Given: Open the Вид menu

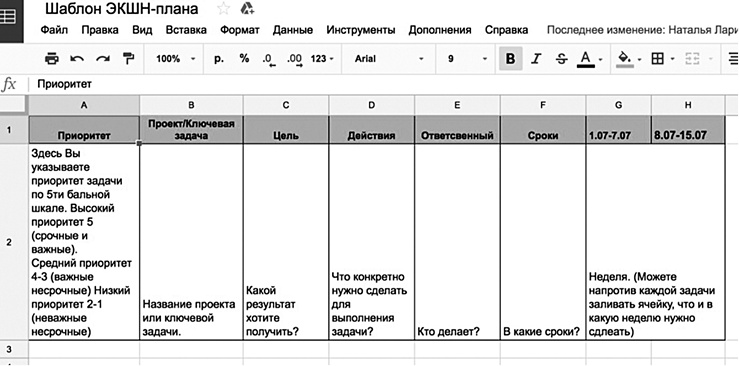Looking at the screenshot, I should pos(142,30).
